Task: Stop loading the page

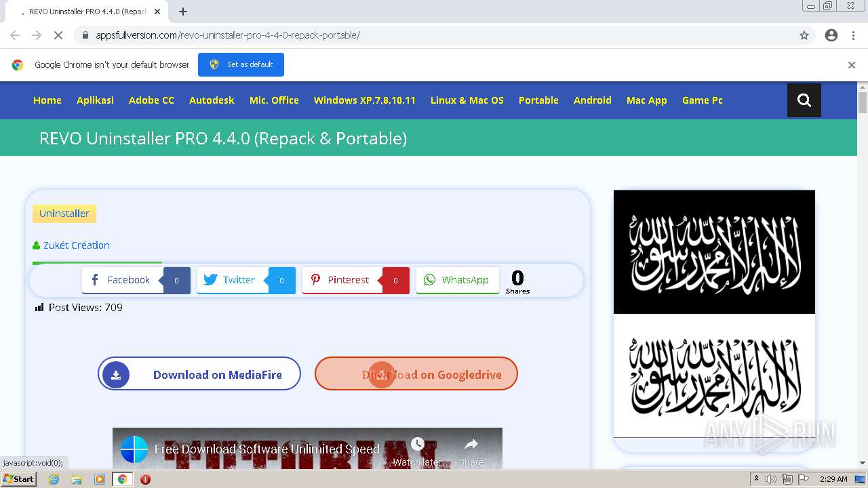Action: click(x=58, y=35)
